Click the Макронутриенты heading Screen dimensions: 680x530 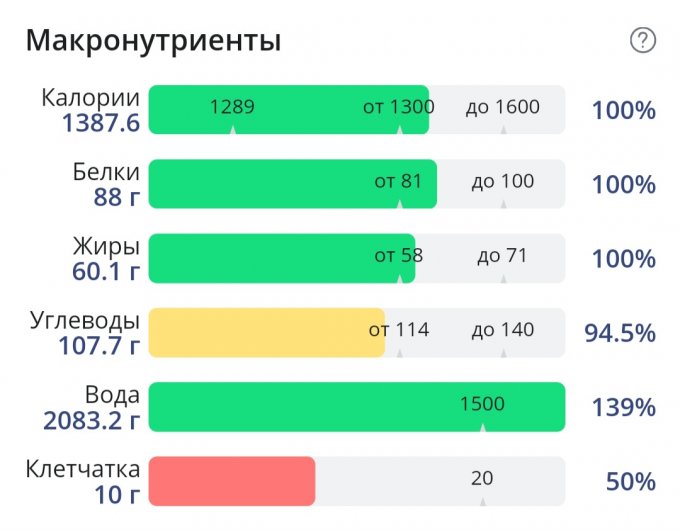coord(153,41)
